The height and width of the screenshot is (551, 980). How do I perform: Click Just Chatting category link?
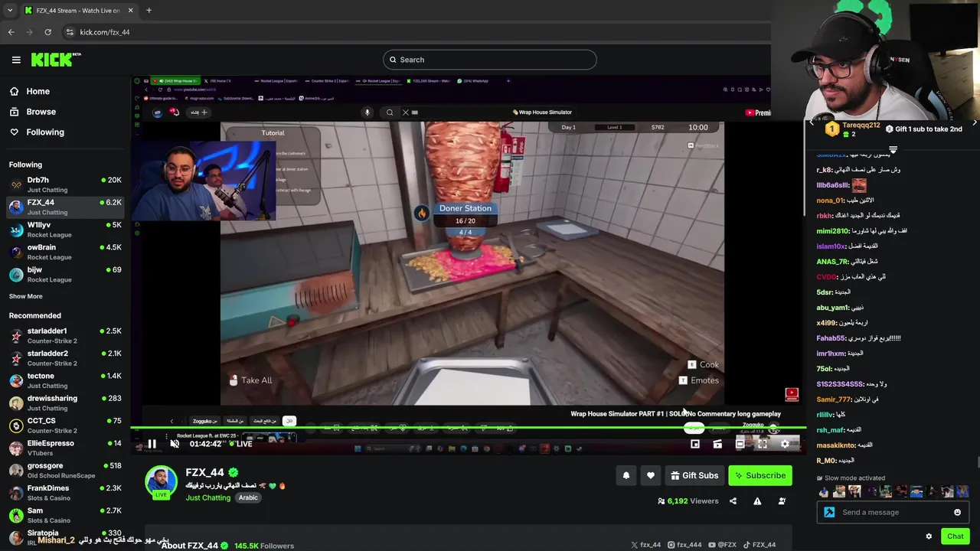point(207,497)
